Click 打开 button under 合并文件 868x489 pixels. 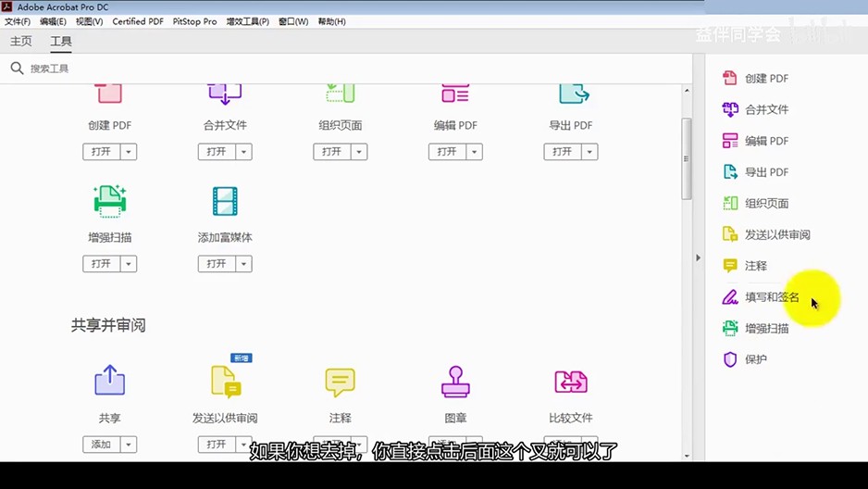[217, 152]
